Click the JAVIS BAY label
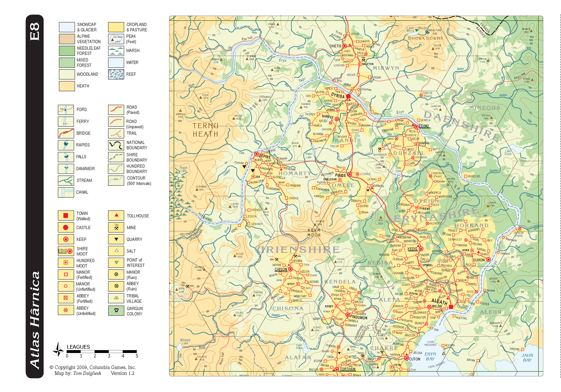561x392 pixels. (x=527, y=358)
